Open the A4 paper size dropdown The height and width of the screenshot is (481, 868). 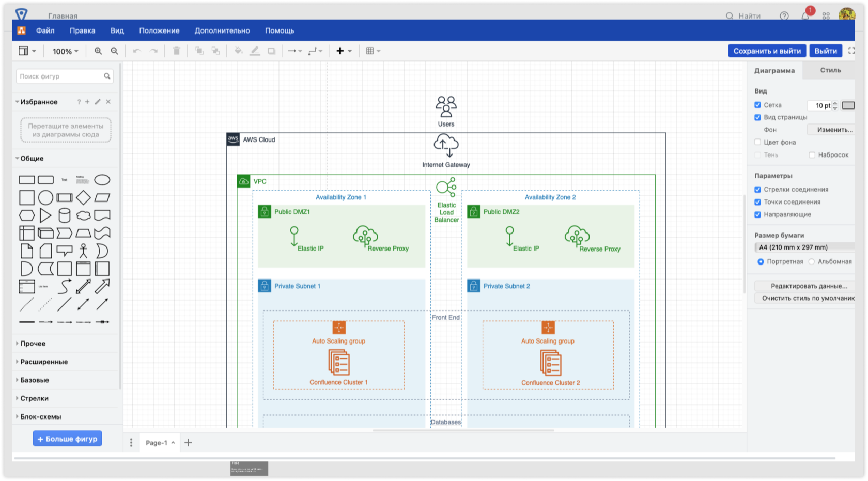(804, 247)
